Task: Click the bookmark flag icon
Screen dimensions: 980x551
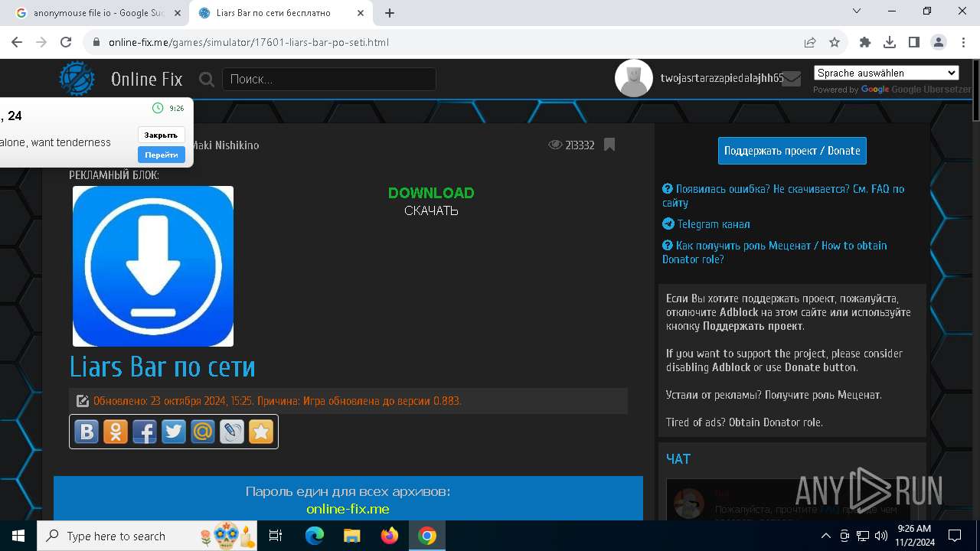Action: coord(609,145)
